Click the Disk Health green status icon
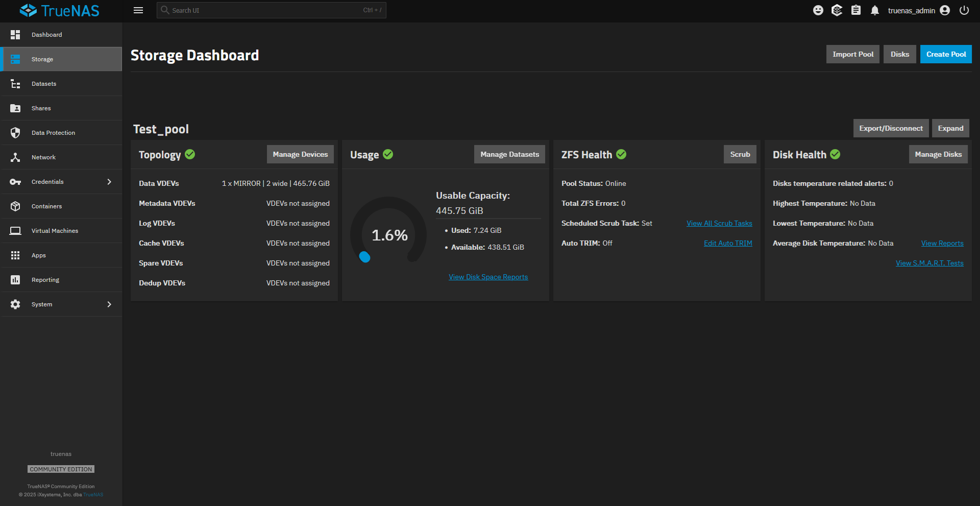This screenshot has width=980, height=506. pyautogui.click(x=835, y=154)
